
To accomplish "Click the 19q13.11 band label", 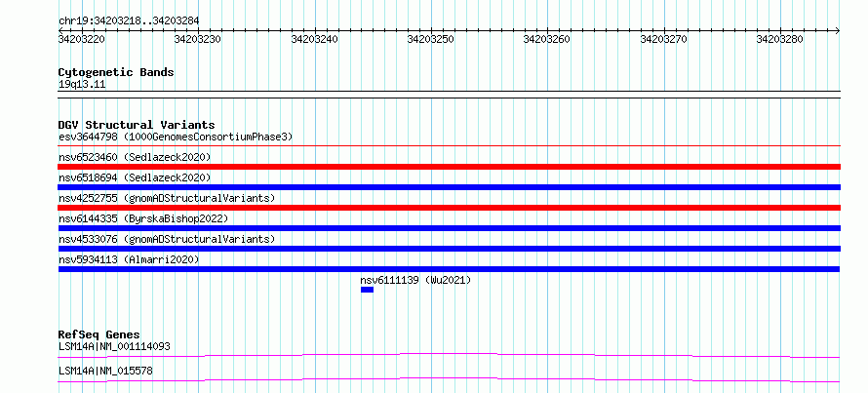I will click(82, 85).
